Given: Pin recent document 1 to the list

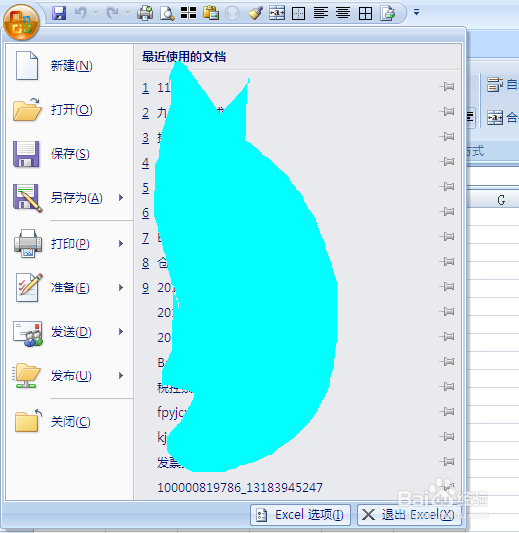Looking at the screenshot, I should click(447, 87).
